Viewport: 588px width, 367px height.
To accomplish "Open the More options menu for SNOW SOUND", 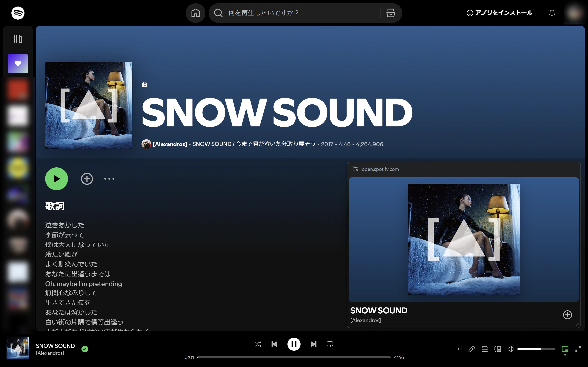I will coord(109,179).
